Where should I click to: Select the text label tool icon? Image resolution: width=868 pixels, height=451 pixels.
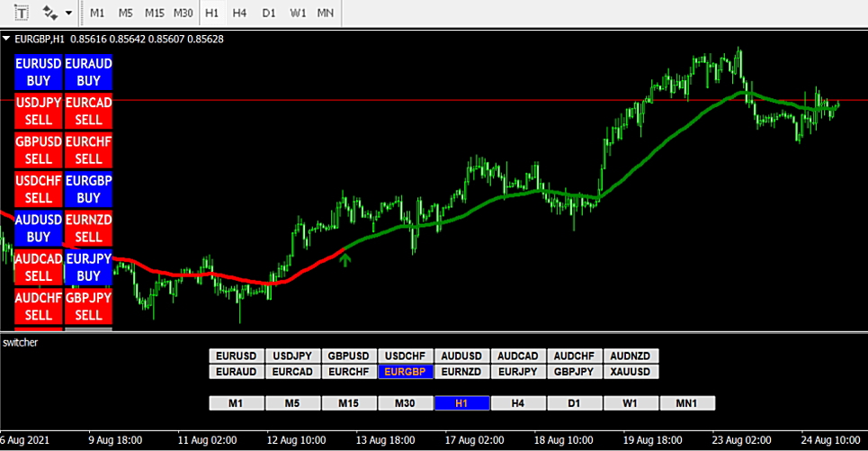click(x=21, y=13)
